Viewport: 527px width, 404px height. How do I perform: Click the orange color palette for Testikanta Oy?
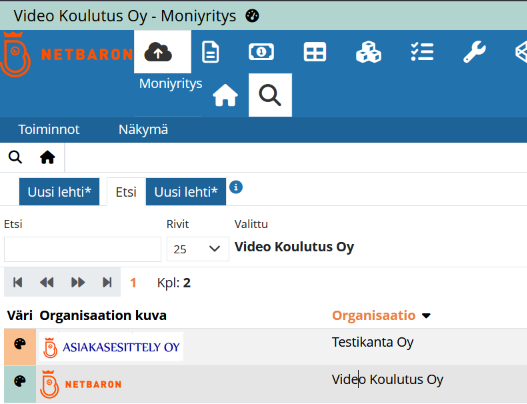[20, 344]
